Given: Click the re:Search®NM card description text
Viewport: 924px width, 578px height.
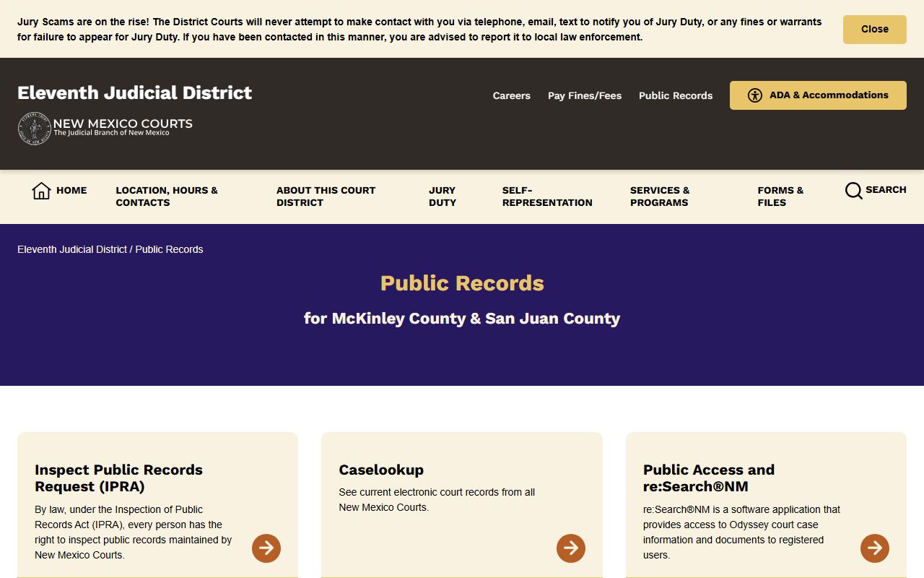Looking at the screenshot, I should pos(741,532).
